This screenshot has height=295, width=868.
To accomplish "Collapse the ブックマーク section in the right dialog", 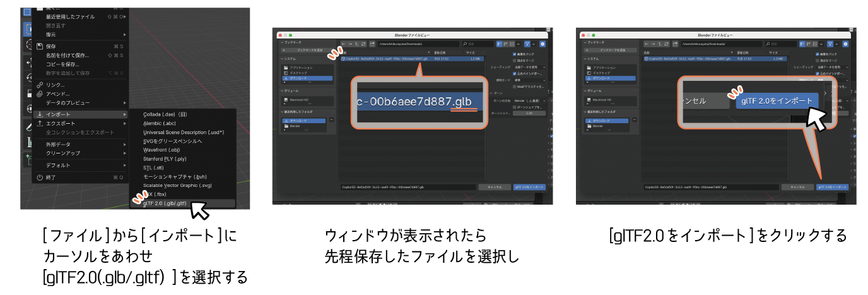I will (x=585, y=42).
